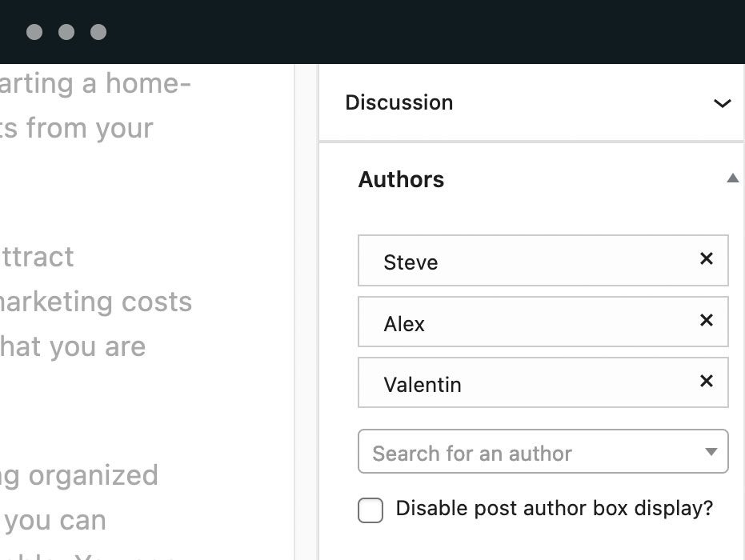The image size is (745, 560).
Task: Click the rightmost window control dot
Action: pyautogui.click(x=98, y=32)
